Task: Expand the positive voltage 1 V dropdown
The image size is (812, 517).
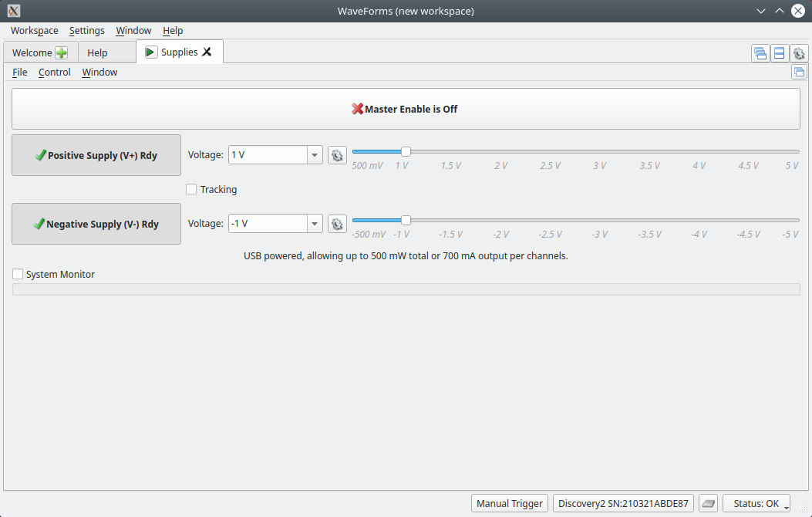Action: [x=315, y=155]
